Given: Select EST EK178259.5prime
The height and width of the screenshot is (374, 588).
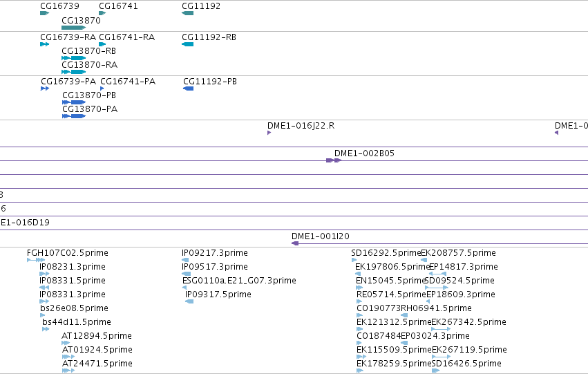Looking at the screenshot, I should click(x=394, y=364).
